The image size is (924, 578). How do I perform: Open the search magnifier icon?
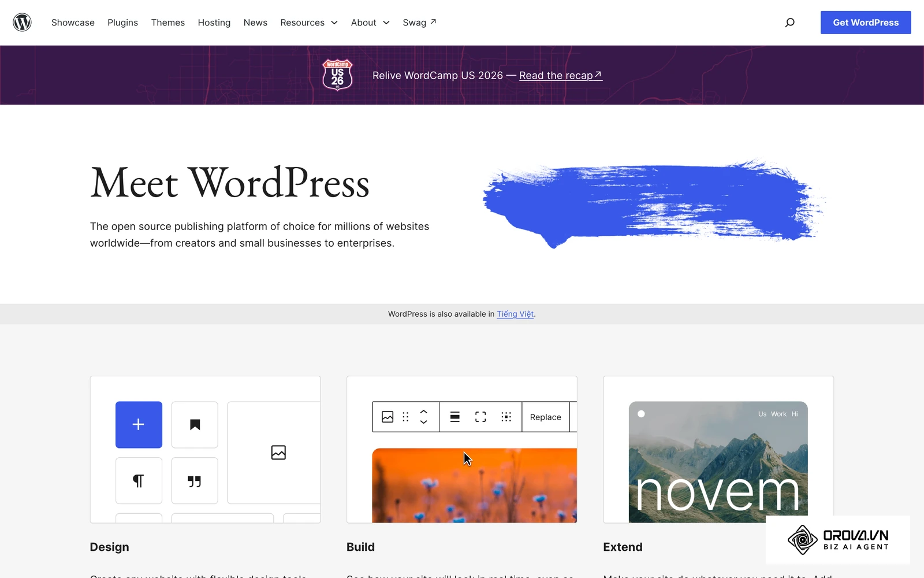(789, 23)
